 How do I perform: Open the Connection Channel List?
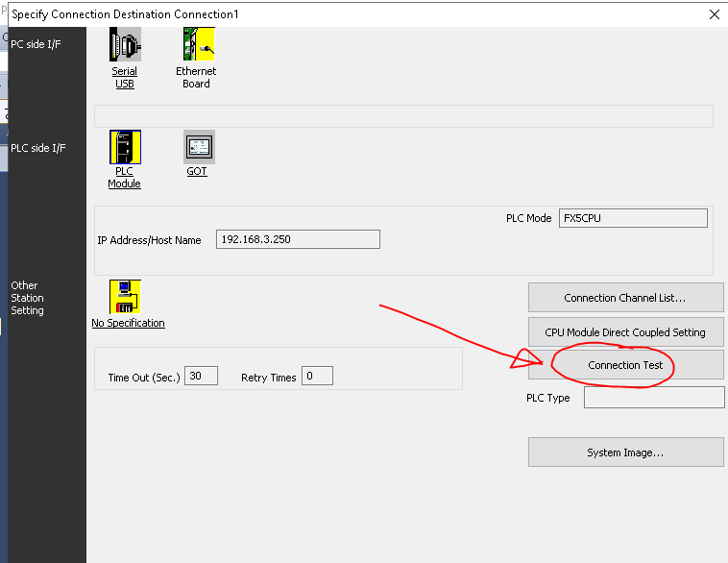coord(625,298)
